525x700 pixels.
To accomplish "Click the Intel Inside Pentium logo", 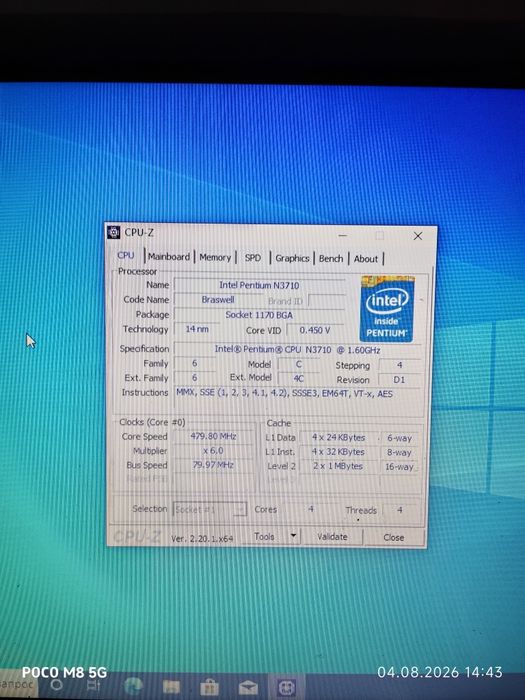I will point(387,309).
